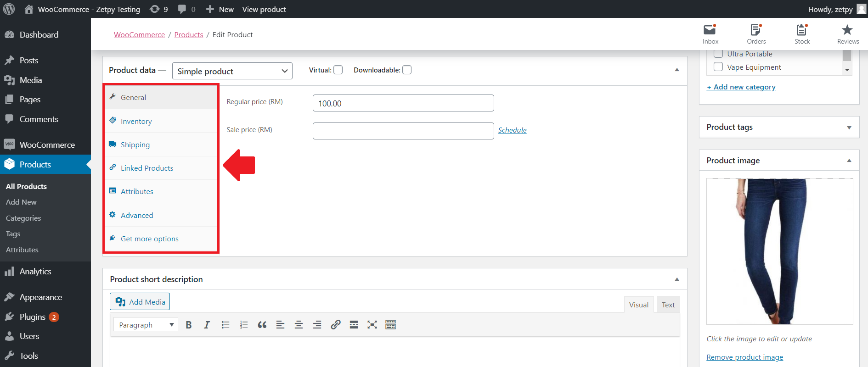Image resolution: width=868 pixels, height=367 pixels.
Task: Select the General product data tab
Action: (161, 97)
